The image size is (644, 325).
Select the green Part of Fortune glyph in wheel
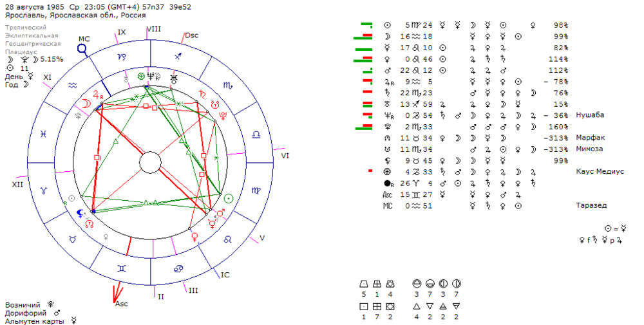click(x=141, y=77)
